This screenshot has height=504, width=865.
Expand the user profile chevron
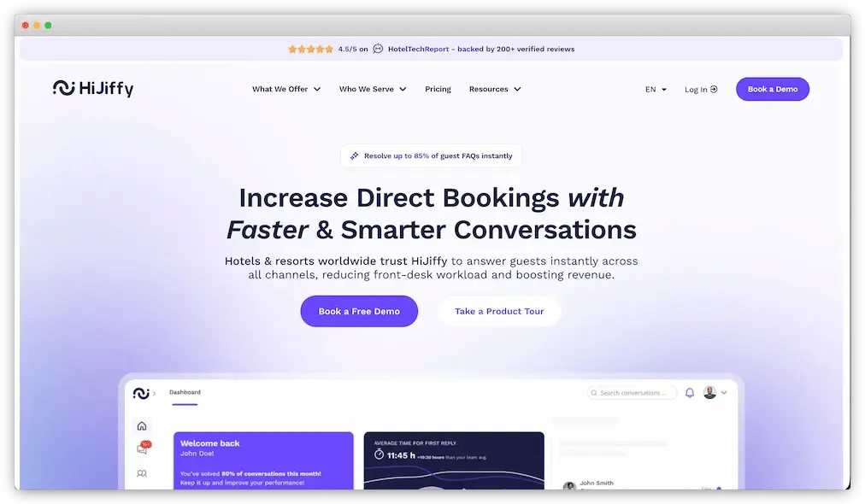(724, 393)
